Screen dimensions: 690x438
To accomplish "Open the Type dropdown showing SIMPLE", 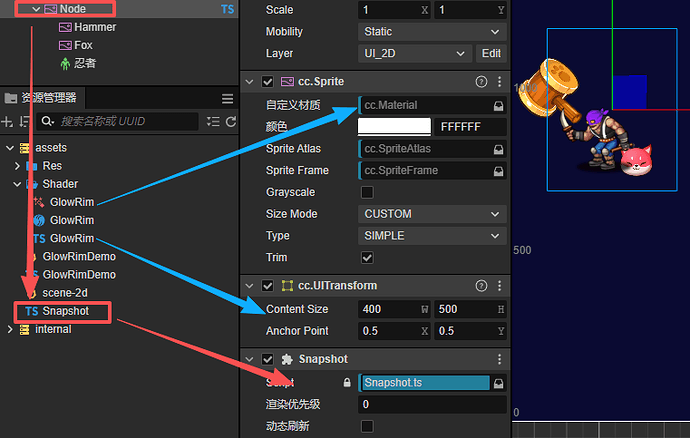I will [432, 236].
